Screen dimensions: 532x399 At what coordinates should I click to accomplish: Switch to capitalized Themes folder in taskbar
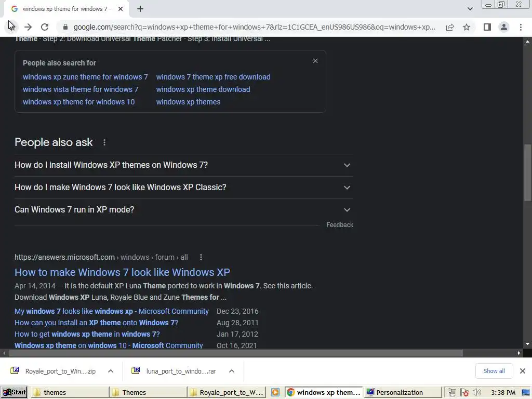pyautogui.click(x=148, y=393)
